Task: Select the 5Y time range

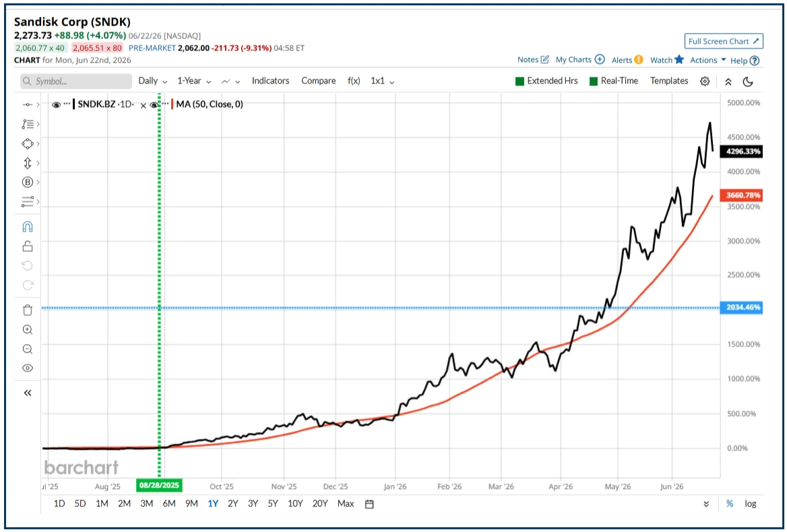Action: click(x=272, y=504)
